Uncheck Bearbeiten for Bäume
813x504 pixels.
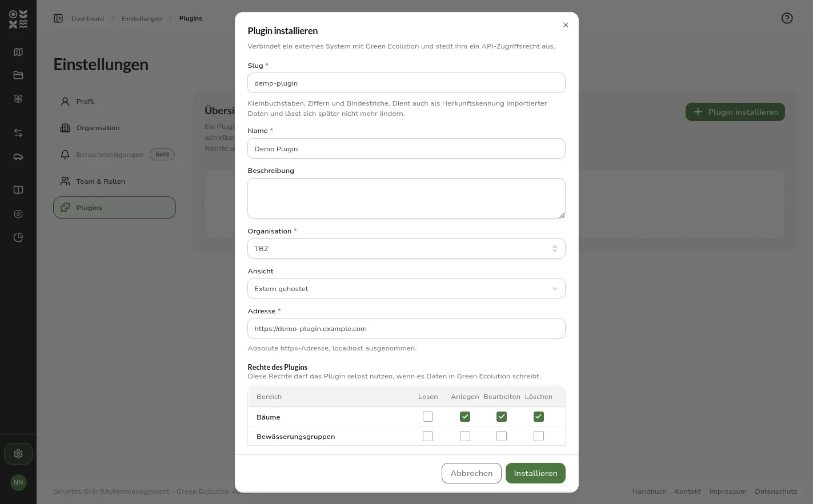[x=502, y=417]
